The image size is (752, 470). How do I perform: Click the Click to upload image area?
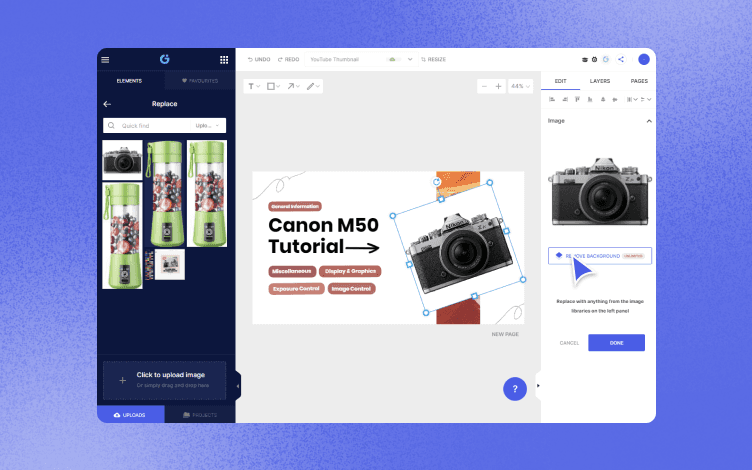coord(164,380)
